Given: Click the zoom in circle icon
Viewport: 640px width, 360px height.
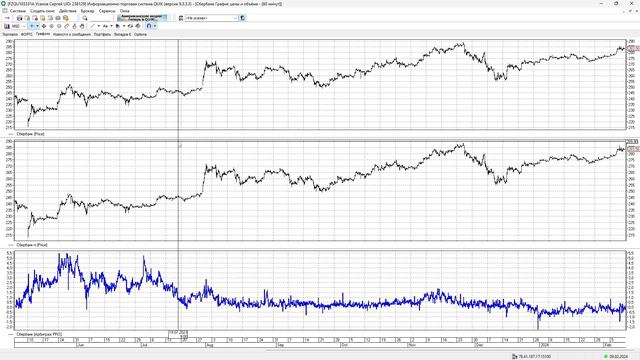Looking at the screenshot, I should point(51,27).
